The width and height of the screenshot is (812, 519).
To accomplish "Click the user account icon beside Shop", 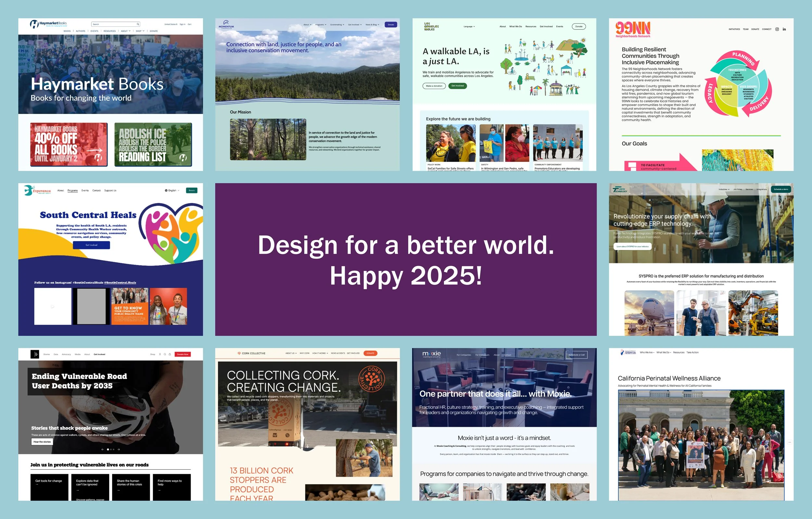I will pyautogui.click(x=160, y=354).
